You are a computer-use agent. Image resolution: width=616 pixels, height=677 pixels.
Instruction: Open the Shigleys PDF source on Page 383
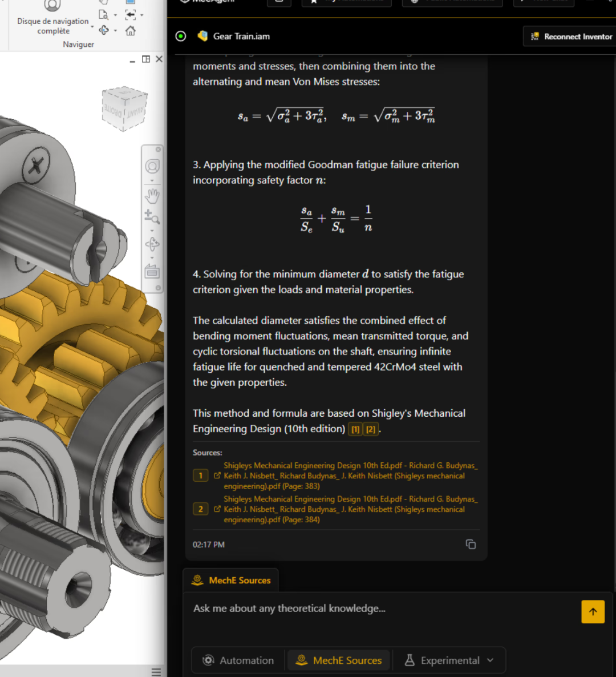pos(350,476)
